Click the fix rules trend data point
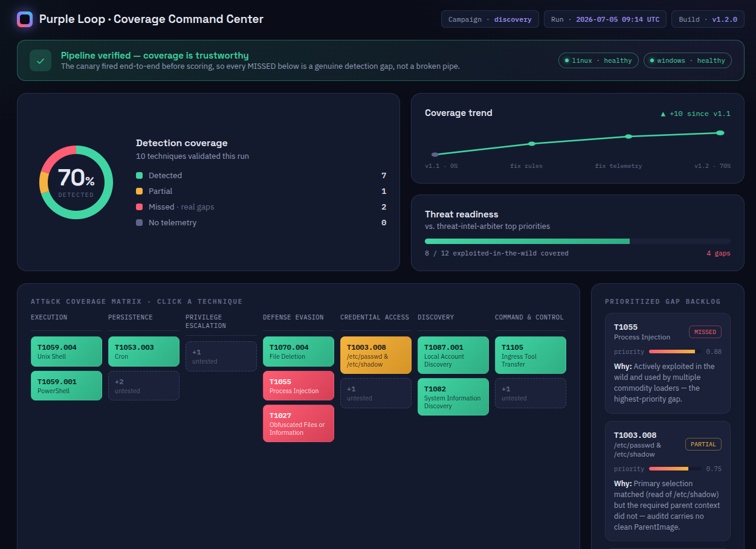This screenshot has height=549, width=756. pos(532,144)
